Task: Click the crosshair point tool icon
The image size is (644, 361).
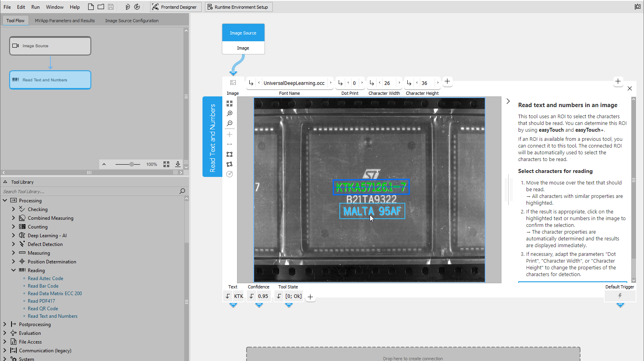Action: 229,134
